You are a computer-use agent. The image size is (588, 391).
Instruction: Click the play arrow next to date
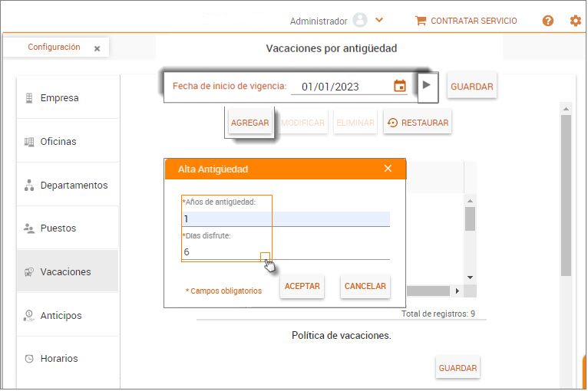tap(427, 85)
